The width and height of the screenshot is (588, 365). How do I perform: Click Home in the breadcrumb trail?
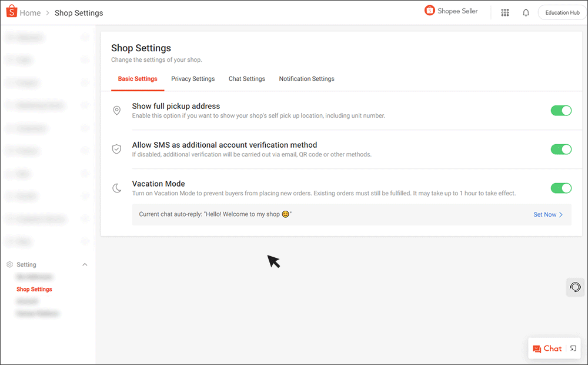click(x=30, y=12)
